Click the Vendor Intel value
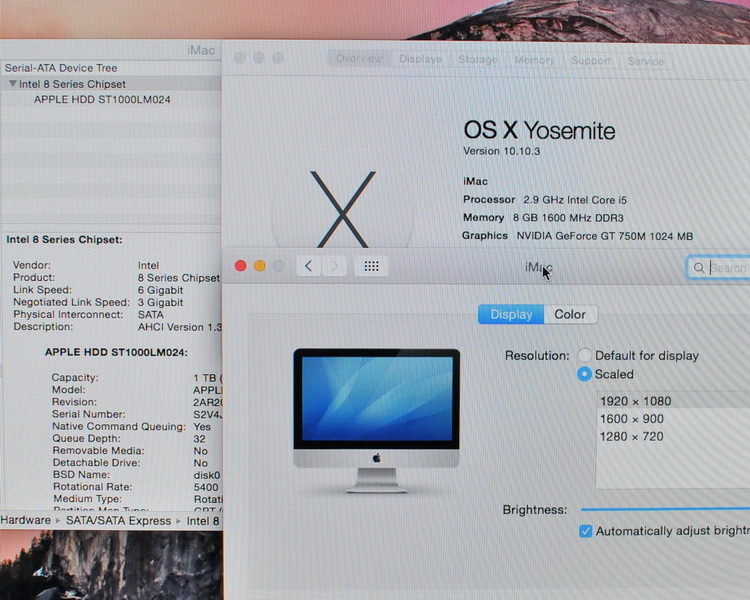The width and height of the screenshot is (750, 600). [x=148, y=266]
